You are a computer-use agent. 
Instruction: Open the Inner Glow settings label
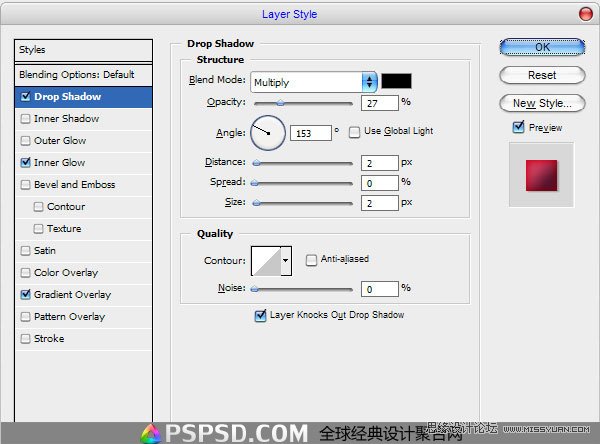click(59, 162)
